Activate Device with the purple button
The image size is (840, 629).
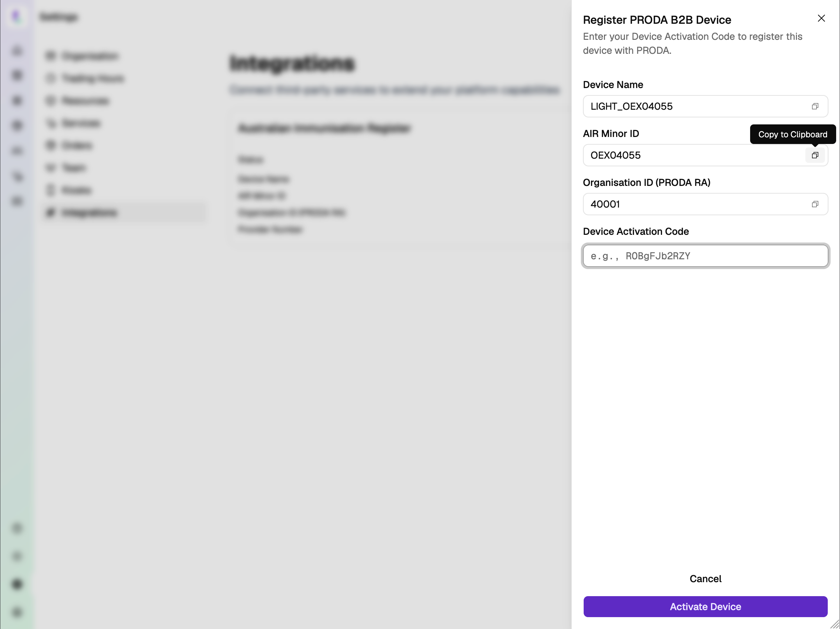click(706, 607)
